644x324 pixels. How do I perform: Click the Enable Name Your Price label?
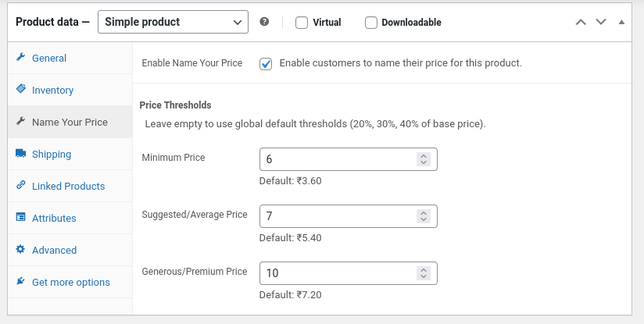point(191,63)
